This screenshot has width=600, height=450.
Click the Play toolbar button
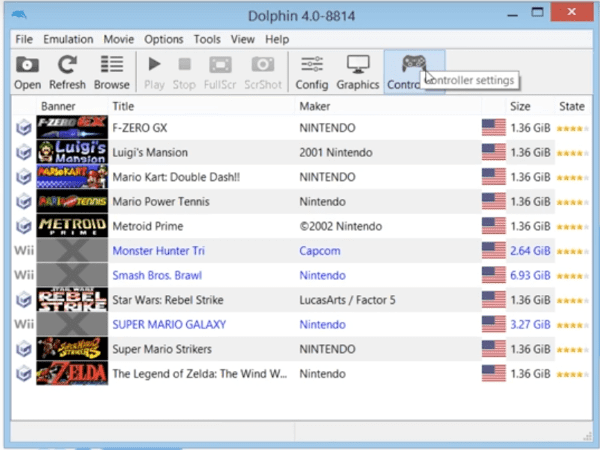pyautogui.click(x=154, y=72)
